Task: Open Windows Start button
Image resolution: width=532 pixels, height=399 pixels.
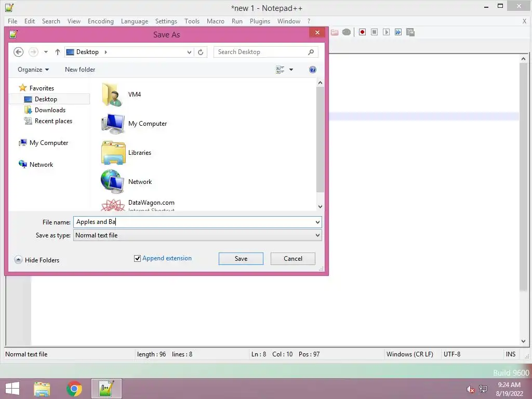Action: point(12,389)
